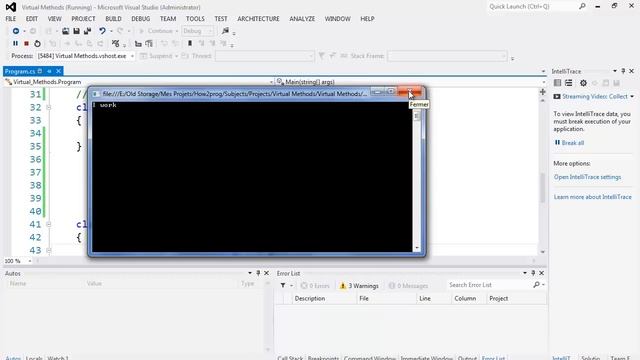The height and width of the screenshot is (360, 640).
Task: Collapse the outline block at line 43
Action: pyautogui.click(x=49, y=250)
